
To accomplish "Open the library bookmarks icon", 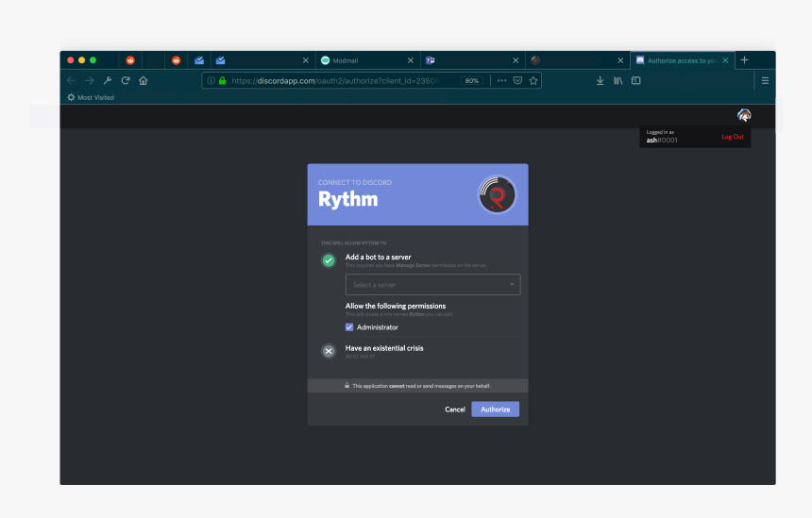I will tap(617, 81).
